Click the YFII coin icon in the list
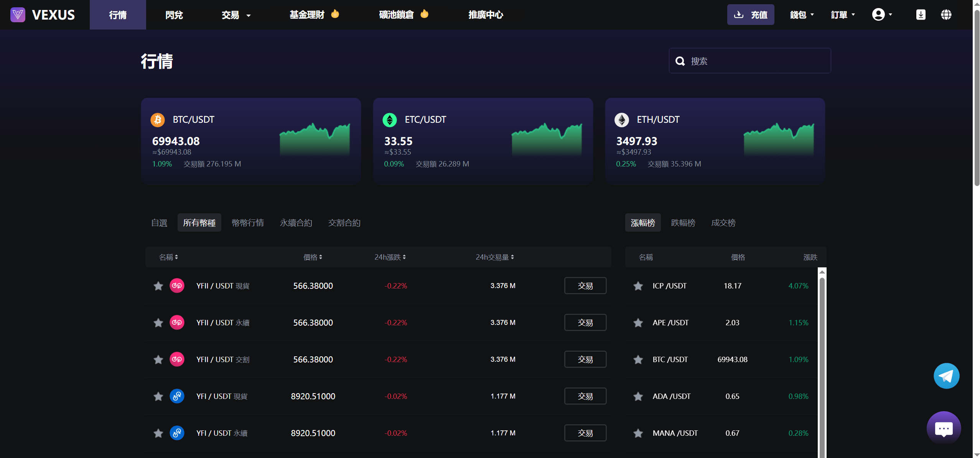 coord(177,285)
